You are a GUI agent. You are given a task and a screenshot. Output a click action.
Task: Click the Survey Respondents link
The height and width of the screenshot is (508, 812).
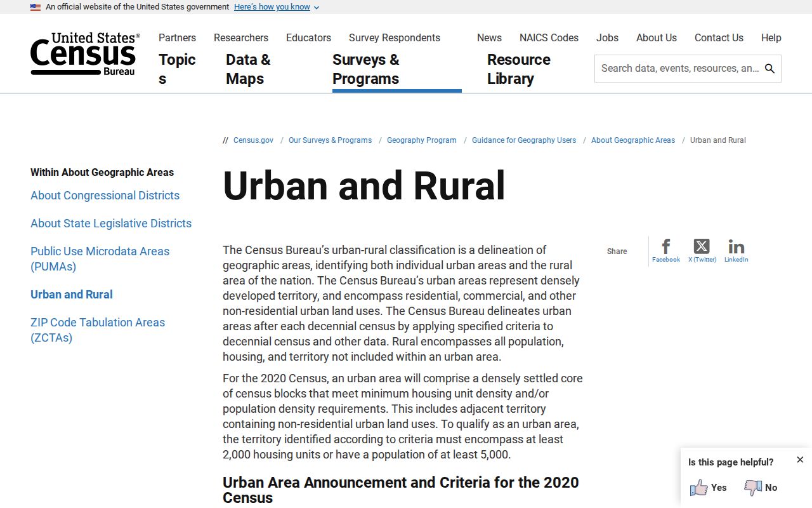coord(395,38)
